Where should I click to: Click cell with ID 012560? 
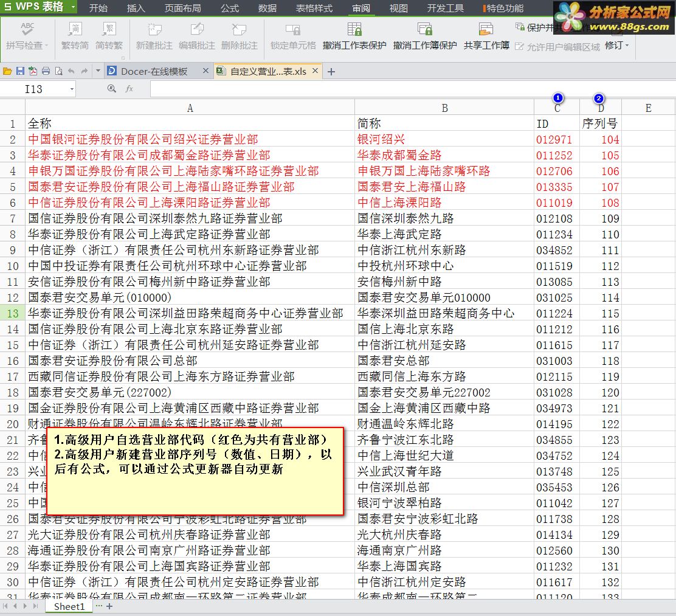[557, 551]
